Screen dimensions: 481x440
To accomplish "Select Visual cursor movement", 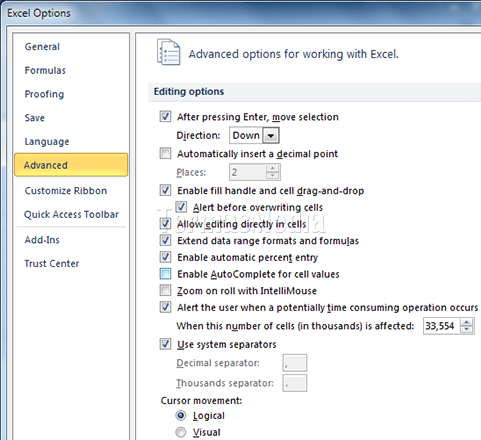I will tap(181, 432).
